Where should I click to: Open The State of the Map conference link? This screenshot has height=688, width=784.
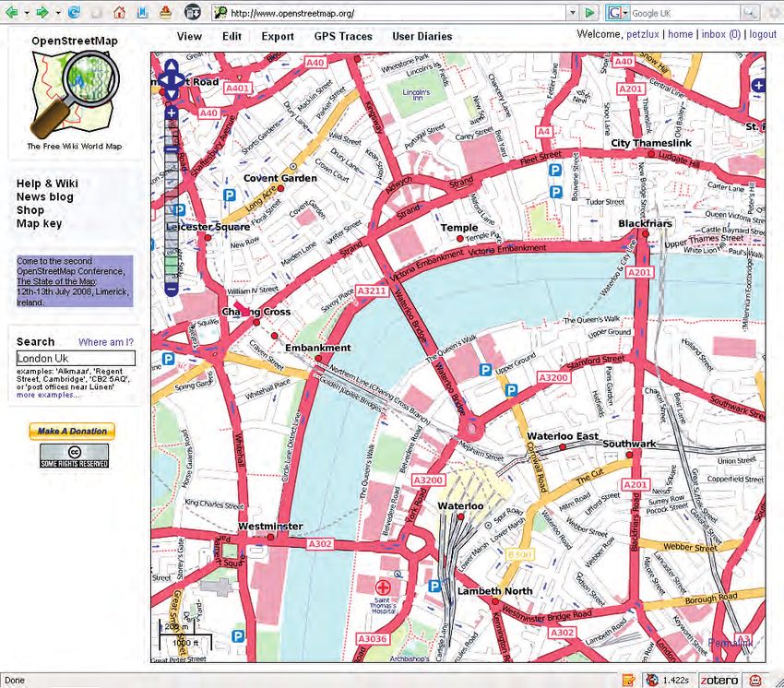pos(56,281)
